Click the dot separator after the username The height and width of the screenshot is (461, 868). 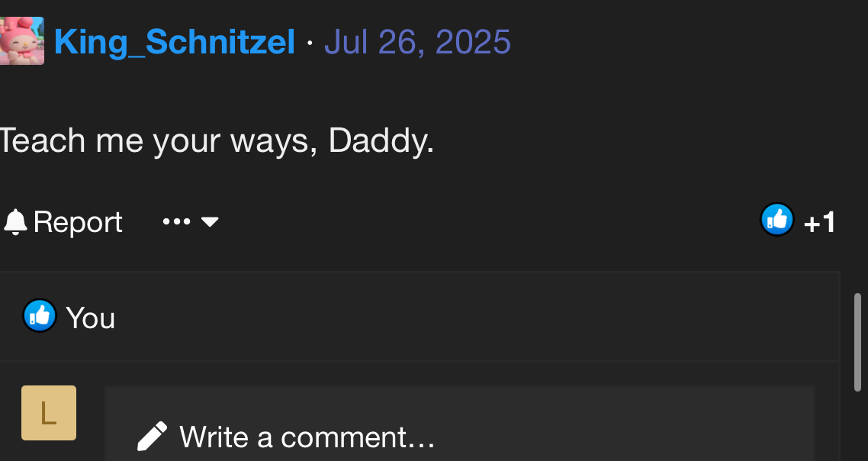coord(310,43)
